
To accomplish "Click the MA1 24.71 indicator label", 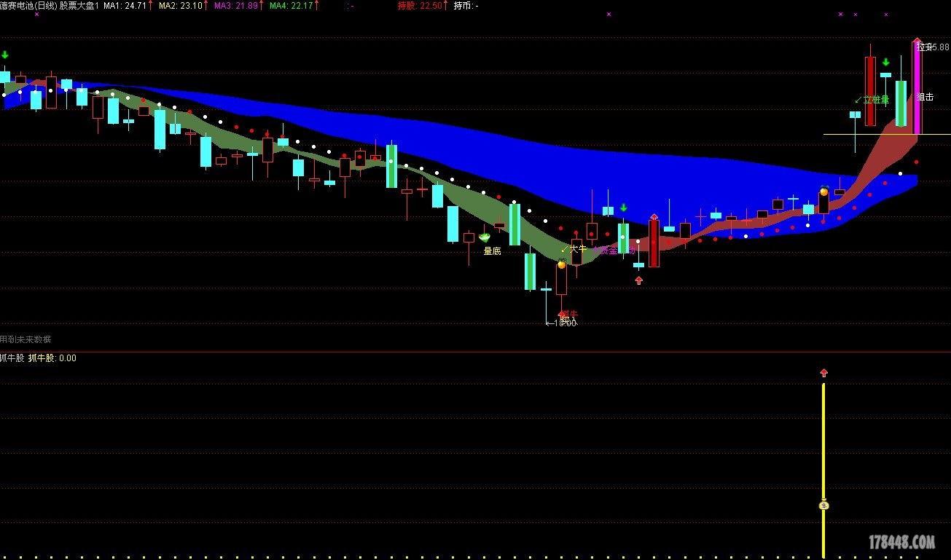I will 125,5.
